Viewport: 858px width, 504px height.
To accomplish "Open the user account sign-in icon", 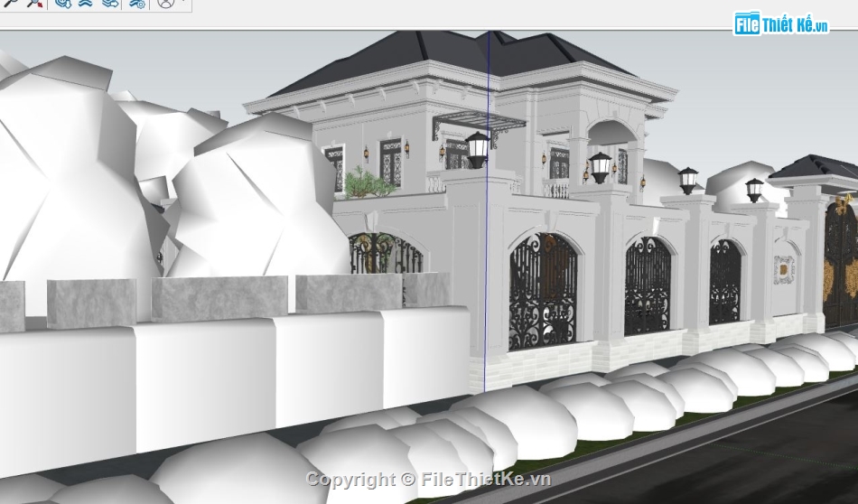I will 164,3.
